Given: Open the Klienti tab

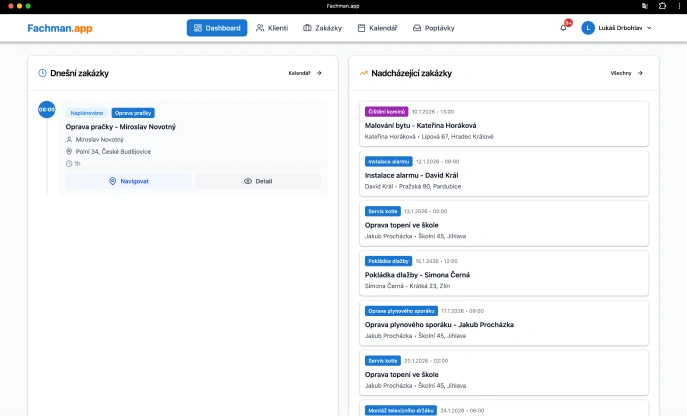Looking at the screenshot, I should pos(272,28).
